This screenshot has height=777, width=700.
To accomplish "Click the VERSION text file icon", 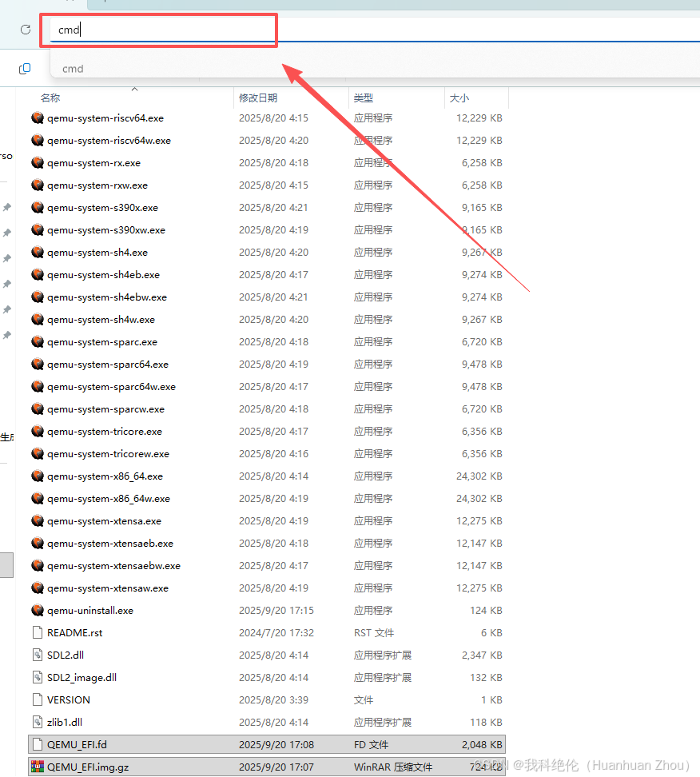I will coord(38,699).
